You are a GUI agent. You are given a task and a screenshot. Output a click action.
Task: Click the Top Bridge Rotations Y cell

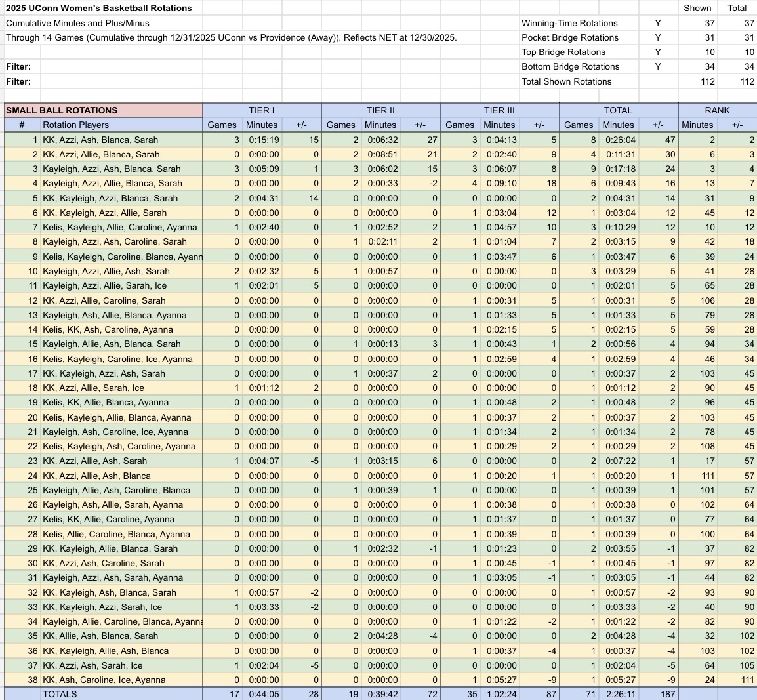(x=658, y=52)
